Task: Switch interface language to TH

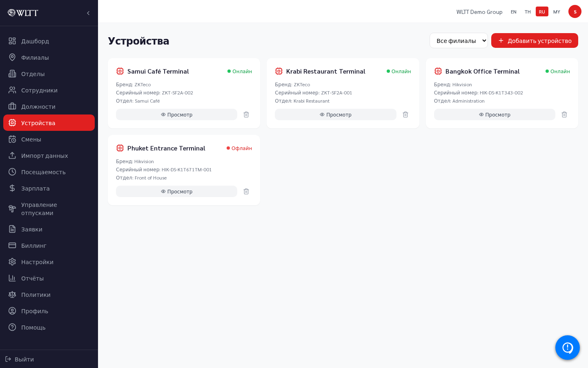Action: pos(528,11)
